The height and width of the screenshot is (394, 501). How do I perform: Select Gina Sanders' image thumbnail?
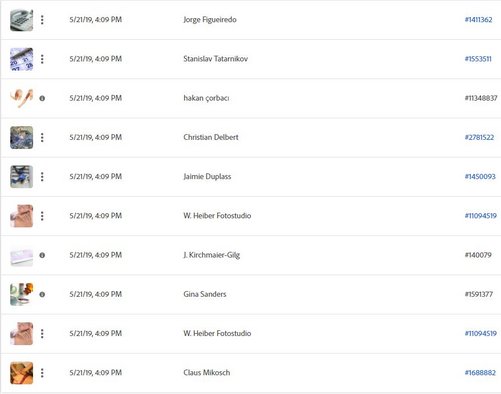22,294
